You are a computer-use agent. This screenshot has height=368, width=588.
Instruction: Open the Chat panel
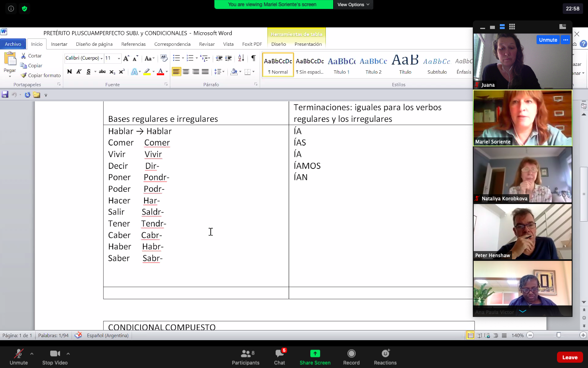[x=279, y=354]
